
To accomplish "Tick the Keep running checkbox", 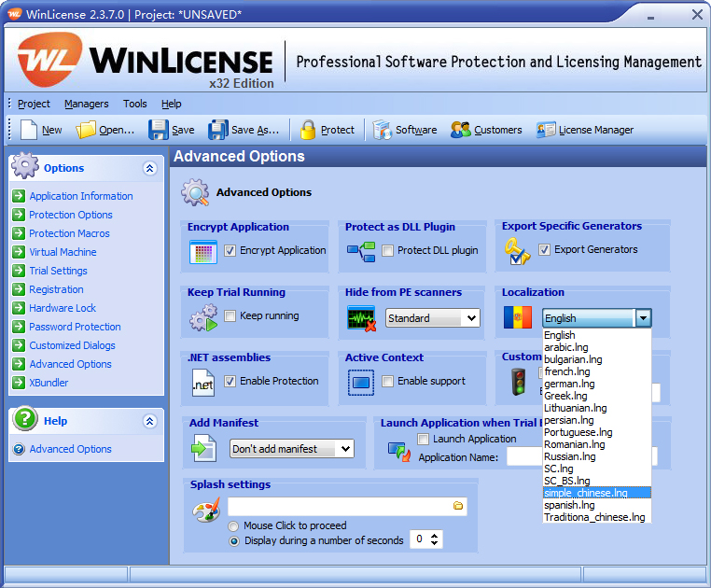I will [x=230, y=315].
